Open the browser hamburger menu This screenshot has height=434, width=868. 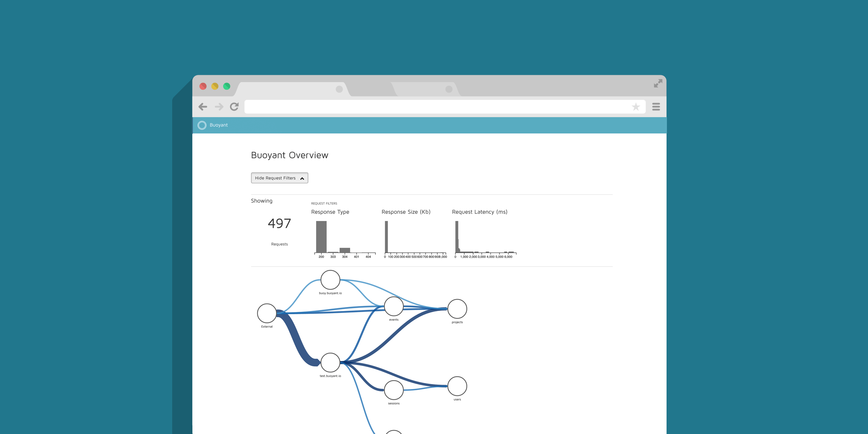pyautogui.click(x=656, y=107)
